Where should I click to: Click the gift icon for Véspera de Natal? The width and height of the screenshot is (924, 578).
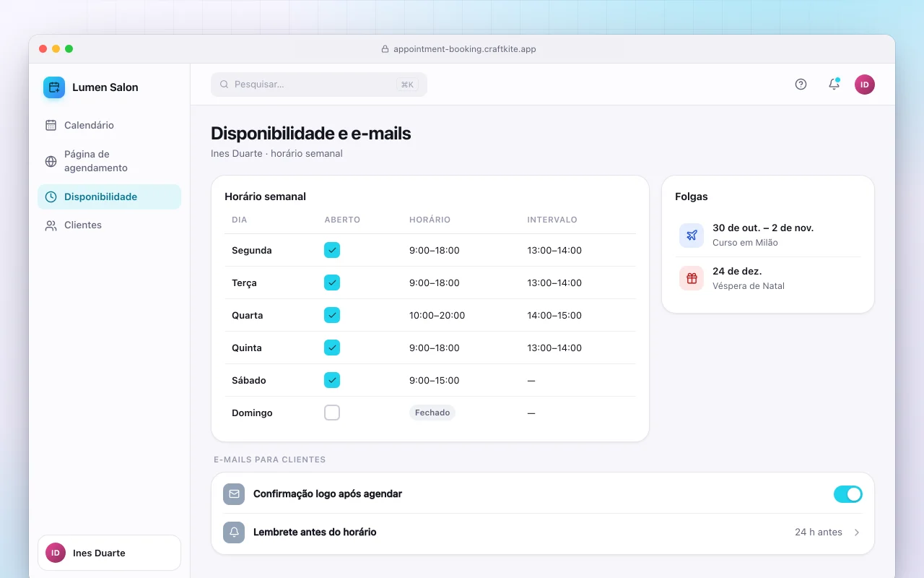tap(692, 278)
